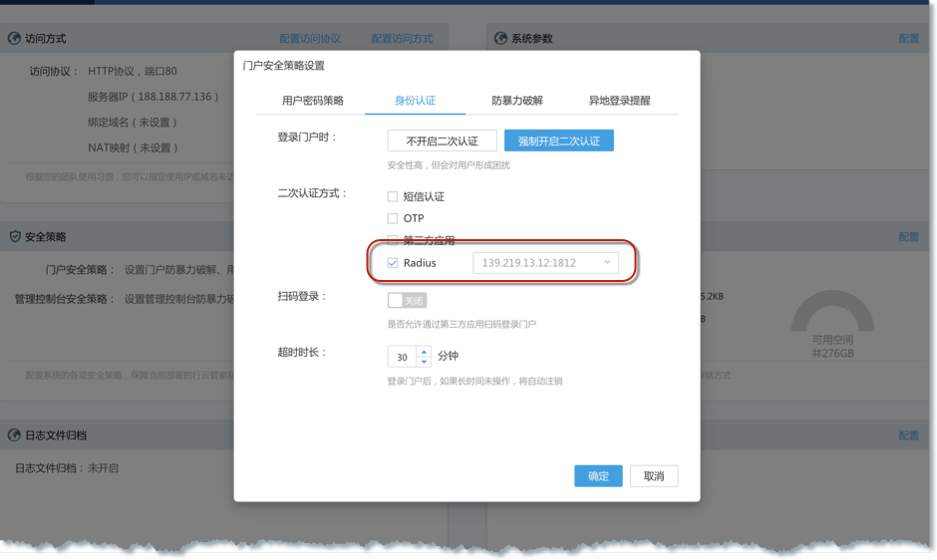Uncheck the Radius checkbox
The image size is (937, 560).
tap(393, 263)
